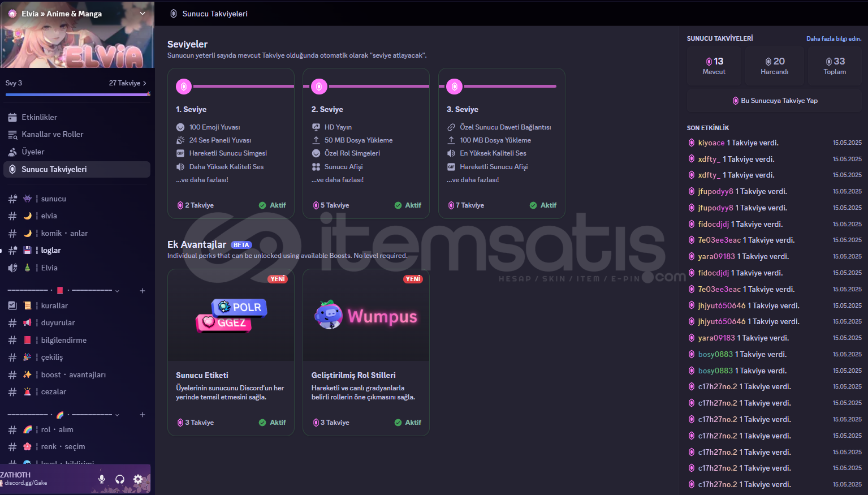Image resolution: width=868 pixels, height=495 pixels.
Task: Open the boost avantajları channel
Action: (77, 375)
